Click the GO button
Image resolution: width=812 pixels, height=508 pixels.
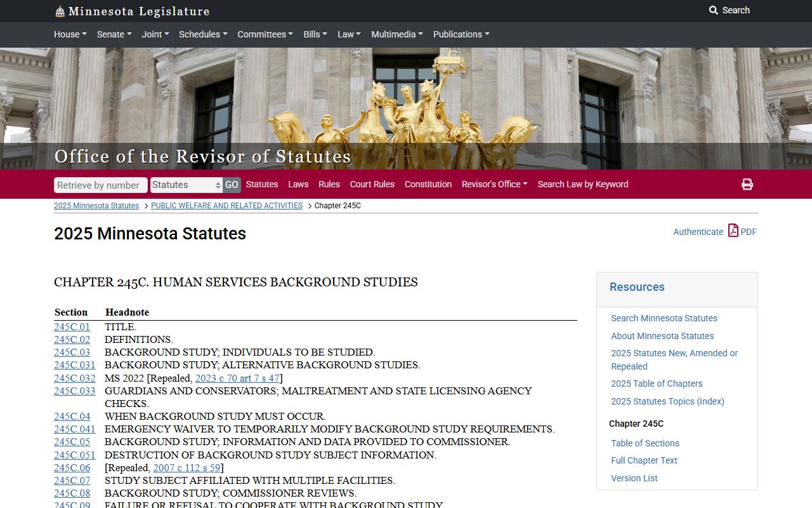click(232, 185)
